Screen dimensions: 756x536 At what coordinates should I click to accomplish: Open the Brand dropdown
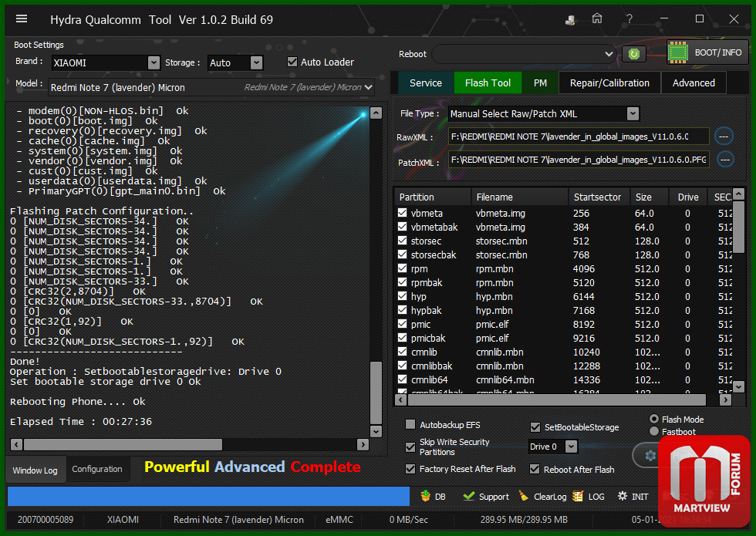coord(154,62)
